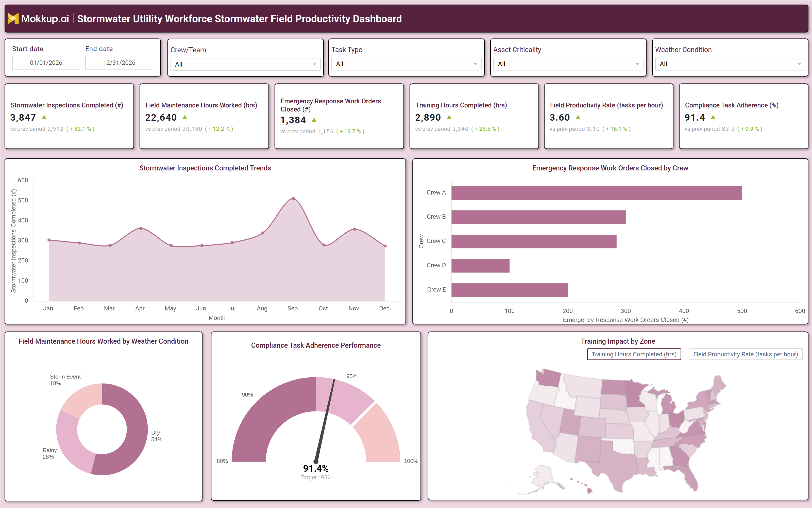Click the green up arrow beside 91.4

(713, 117)
